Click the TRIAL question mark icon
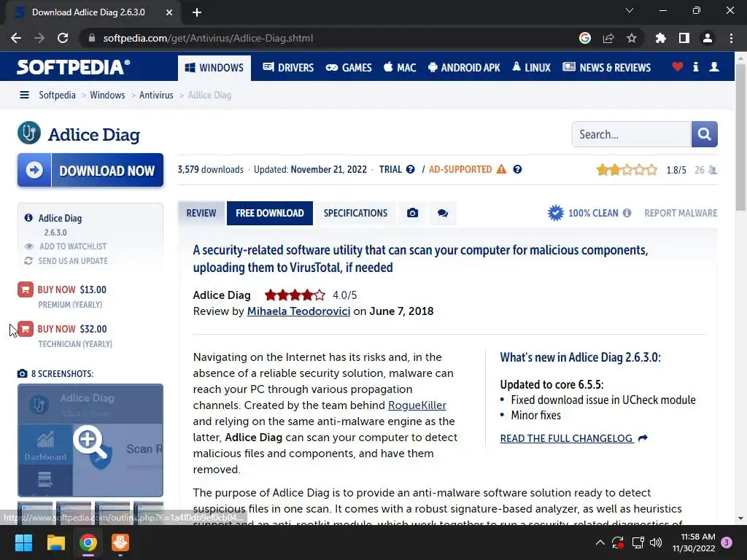This screenshot has height=560, width=747. click(x=410, y=169)
